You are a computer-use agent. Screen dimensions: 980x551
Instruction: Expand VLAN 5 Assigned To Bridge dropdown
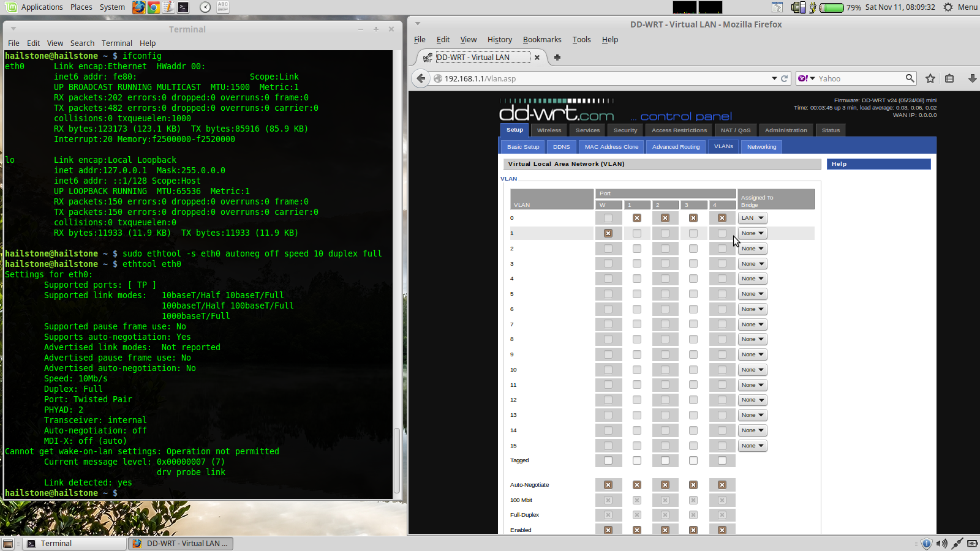pyautogui.click(x=752, y=294)
